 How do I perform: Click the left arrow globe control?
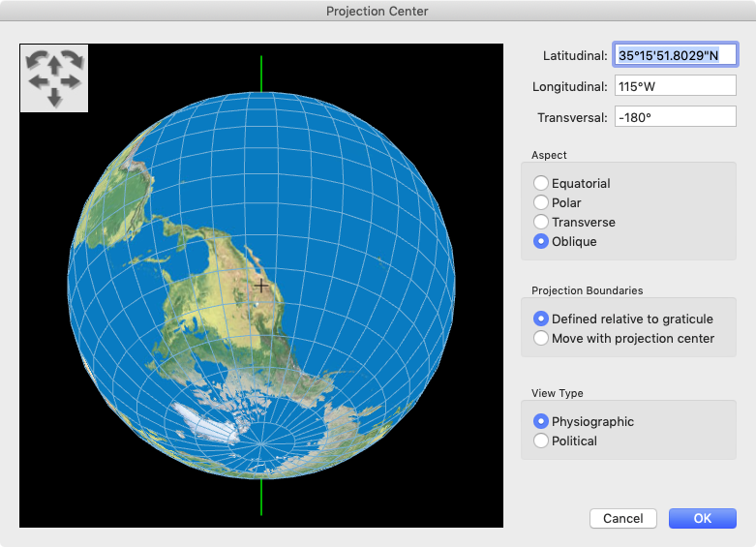pos(38,81)
